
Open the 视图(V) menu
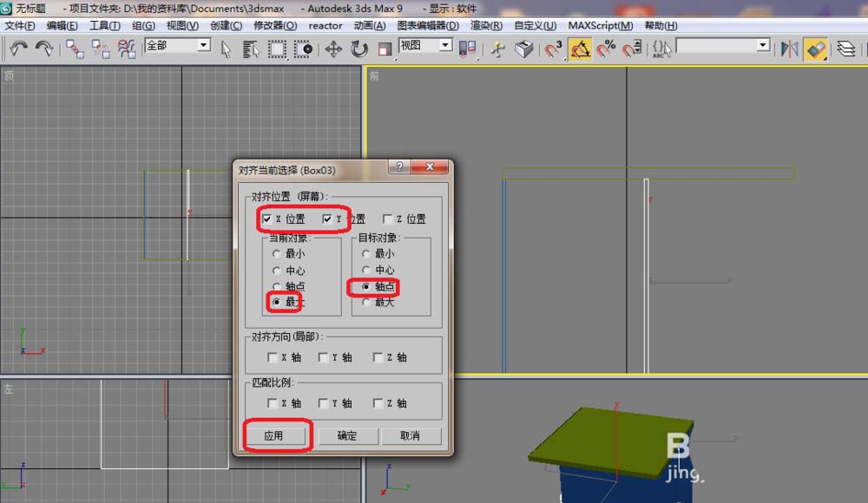(x=182, y=25)
